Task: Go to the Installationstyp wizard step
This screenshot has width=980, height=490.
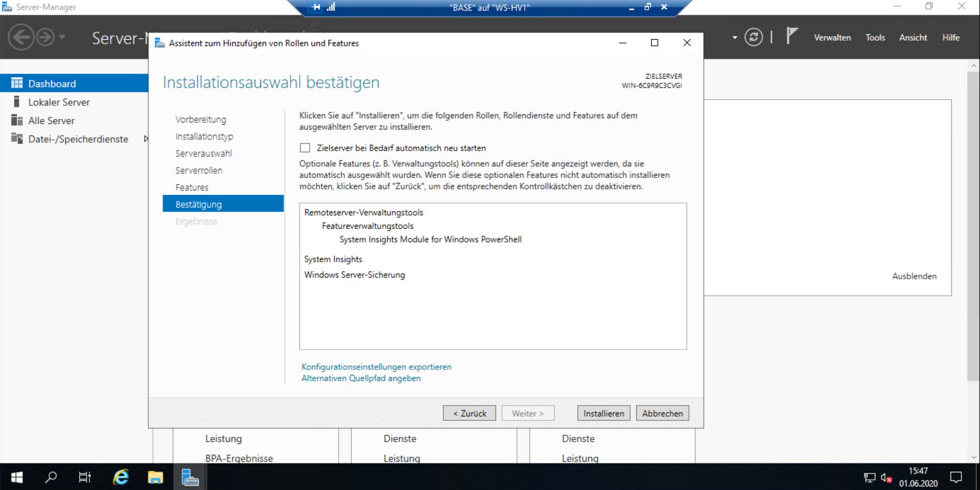Action: pos(204,137)
